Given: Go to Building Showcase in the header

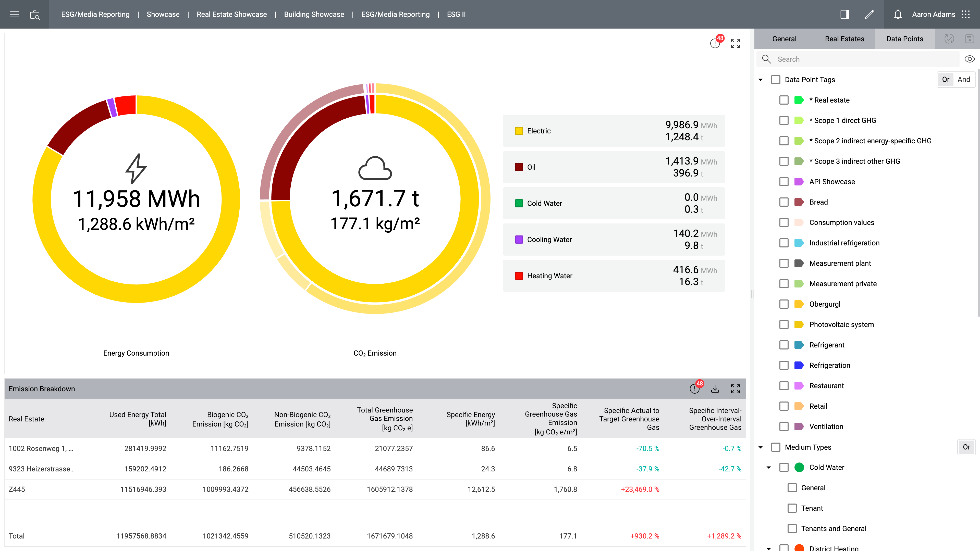Looking at the screenshot, I should [314, 15].
